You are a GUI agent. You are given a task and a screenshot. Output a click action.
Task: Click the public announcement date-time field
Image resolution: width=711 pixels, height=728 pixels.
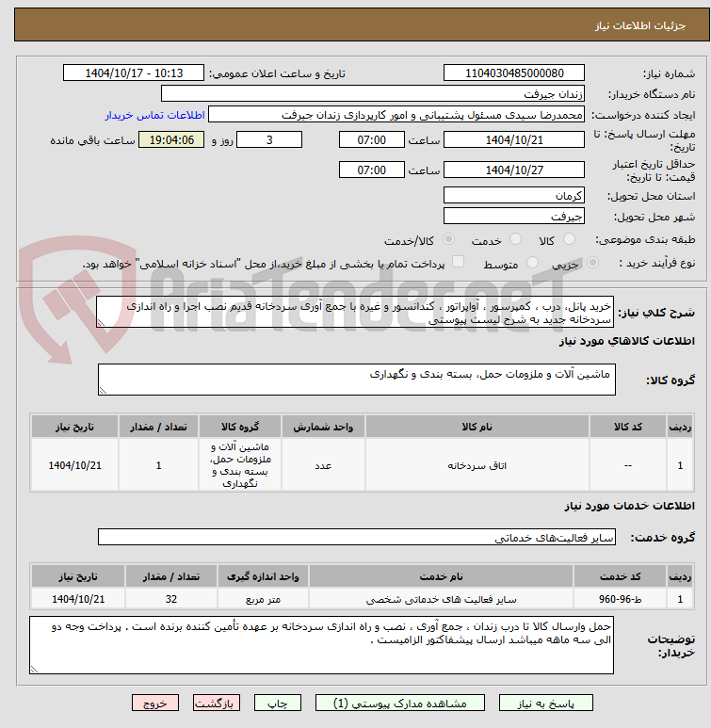point(134,73)
